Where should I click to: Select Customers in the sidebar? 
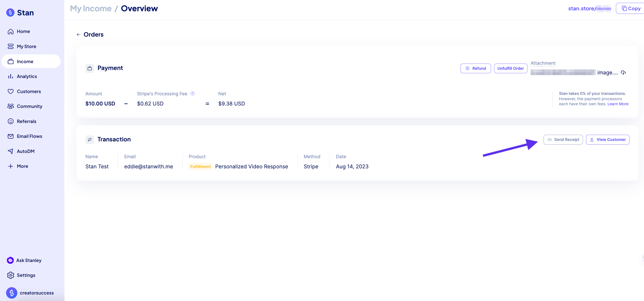(x=29, y=91)
